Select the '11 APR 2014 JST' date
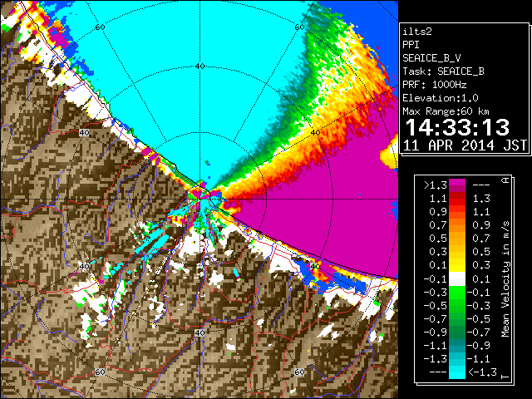 tap(465, 145)
